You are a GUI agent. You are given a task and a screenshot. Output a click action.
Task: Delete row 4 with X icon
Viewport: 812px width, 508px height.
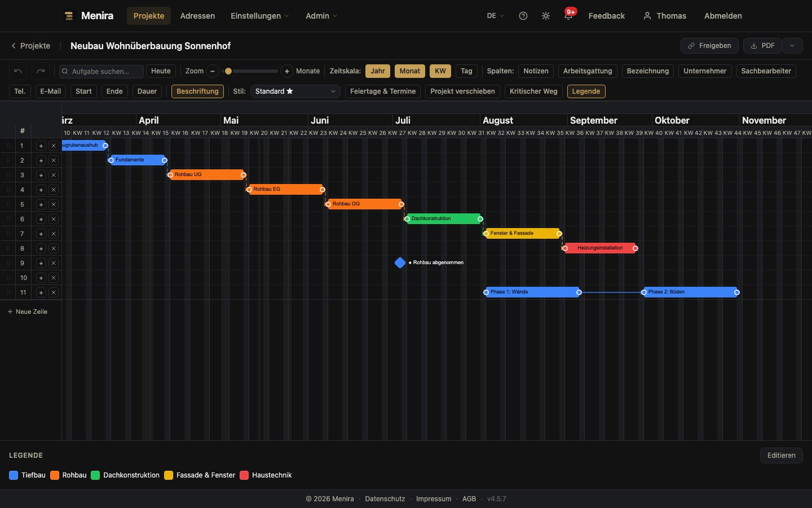54,190
